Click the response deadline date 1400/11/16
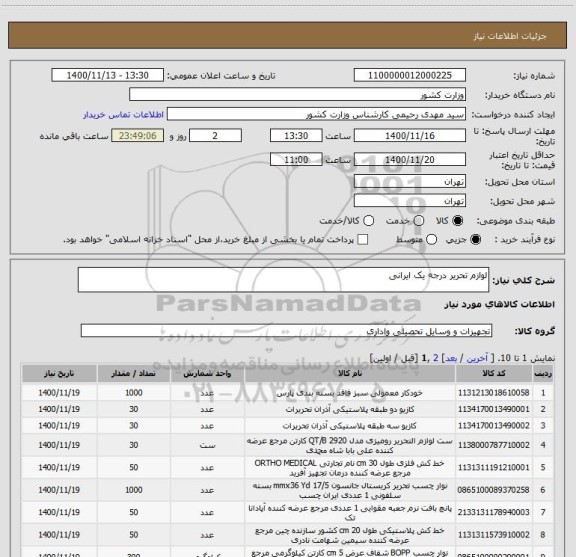This screenshot has height=557, width=576. click(x=410, y=136)
